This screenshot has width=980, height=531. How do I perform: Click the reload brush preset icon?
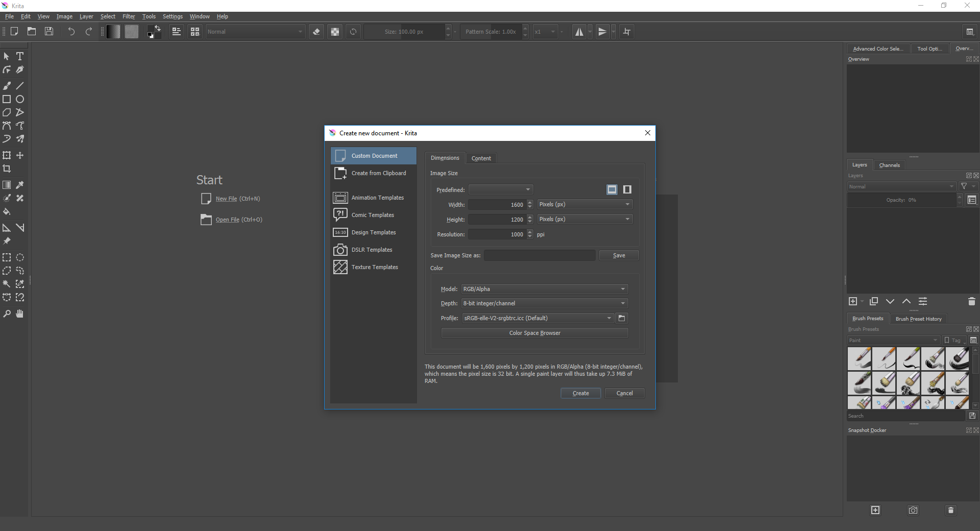(353, 32)
